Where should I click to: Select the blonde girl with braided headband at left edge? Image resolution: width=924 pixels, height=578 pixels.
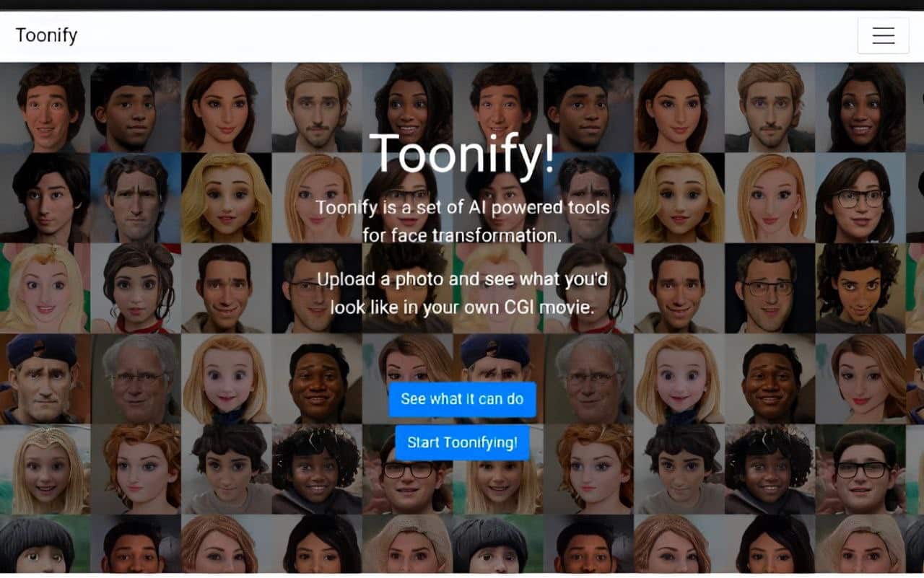[x=45, y=469]
